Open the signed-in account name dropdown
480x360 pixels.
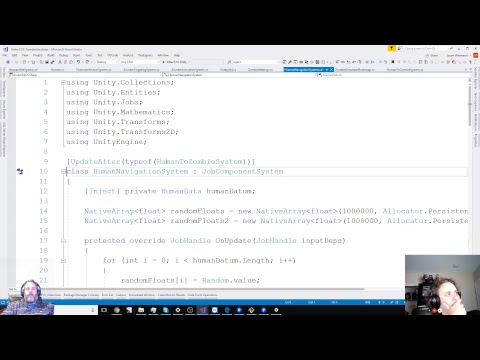[x=458, y=55]
